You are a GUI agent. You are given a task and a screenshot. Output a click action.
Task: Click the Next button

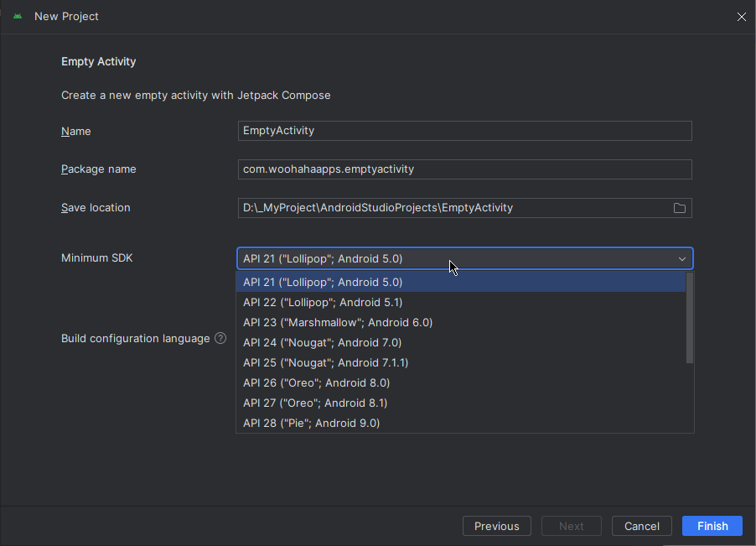tap(572, 526)
